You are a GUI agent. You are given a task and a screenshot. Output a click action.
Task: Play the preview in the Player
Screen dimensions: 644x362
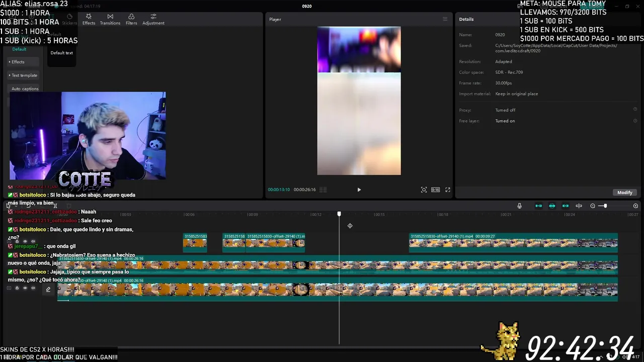[x=359, y=190]
